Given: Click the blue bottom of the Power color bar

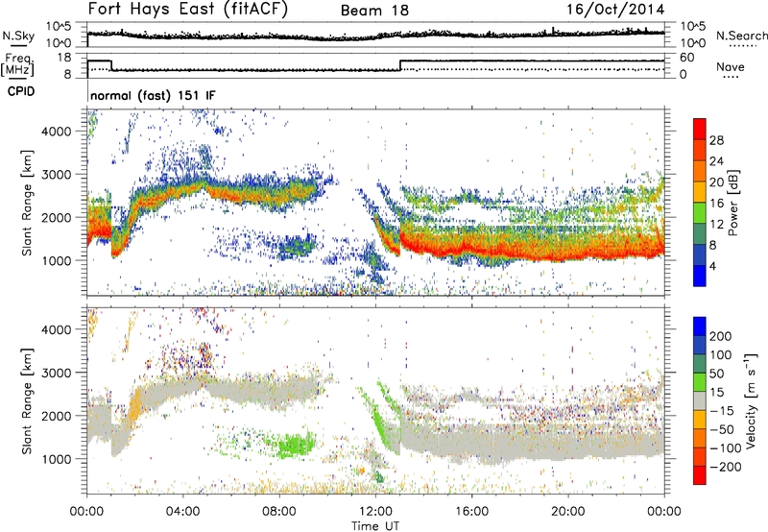Looking at the screenshot, I should point(700,277).
